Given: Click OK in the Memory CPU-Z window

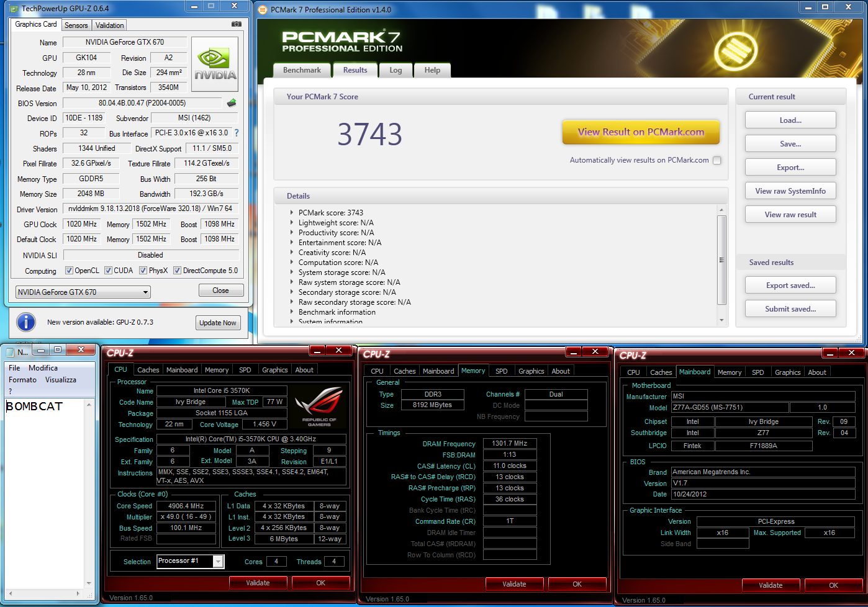Looking at the screenshot, I should click(577, 584).
